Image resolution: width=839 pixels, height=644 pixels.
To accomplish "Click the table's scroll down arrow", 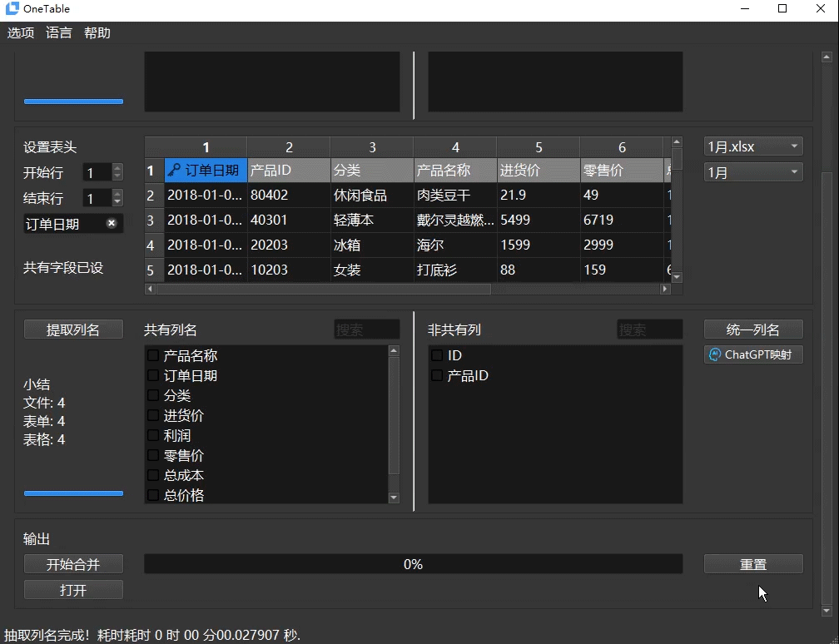I will [677, 276].
